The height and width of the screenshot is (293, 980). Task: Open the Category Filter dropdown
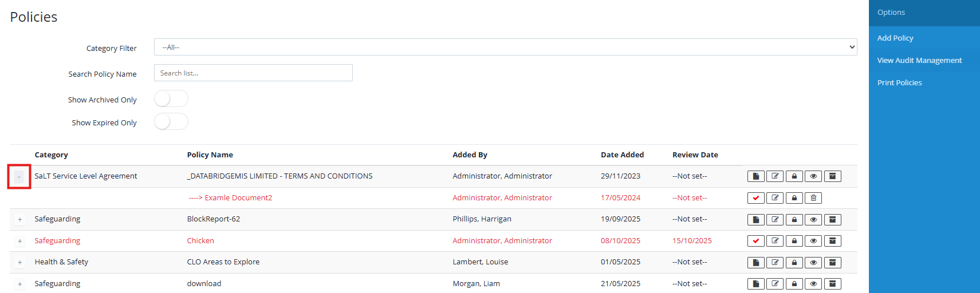click(x=505, y=47)
